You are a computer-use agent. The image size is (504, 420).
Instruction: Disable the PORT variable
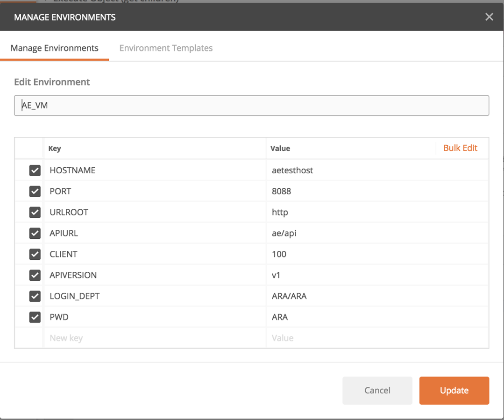[x=35, y=191]
